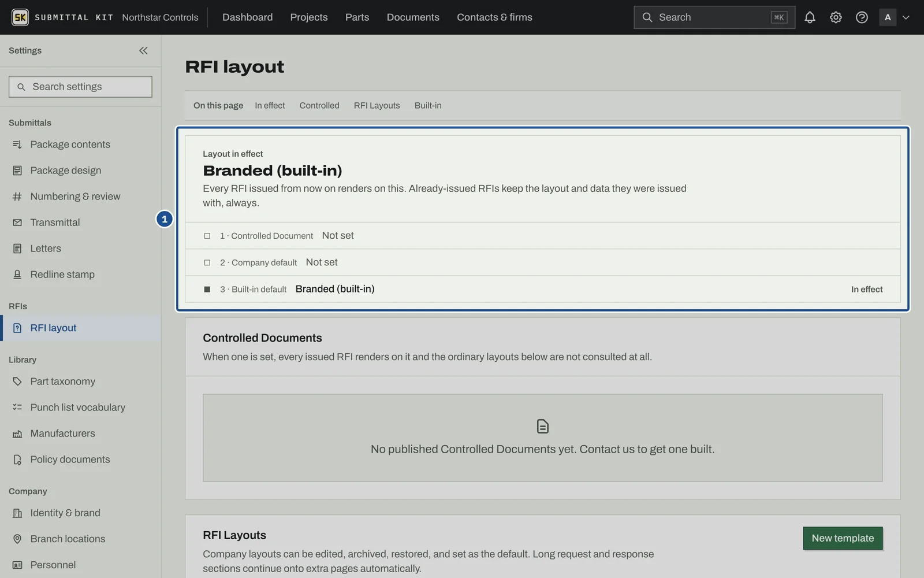Screen dimensions: 924x578
Task: Open Punch list vocabulary
Action: [80, 407]
